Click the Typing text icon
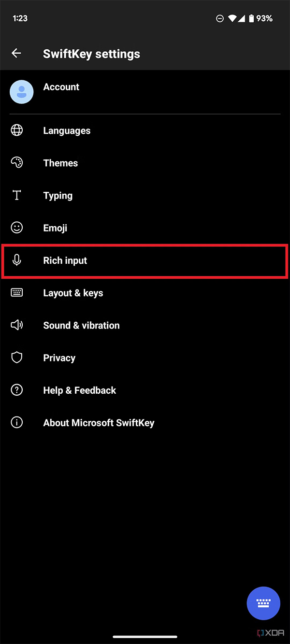The image size is (290, 644). coord(17,195)
